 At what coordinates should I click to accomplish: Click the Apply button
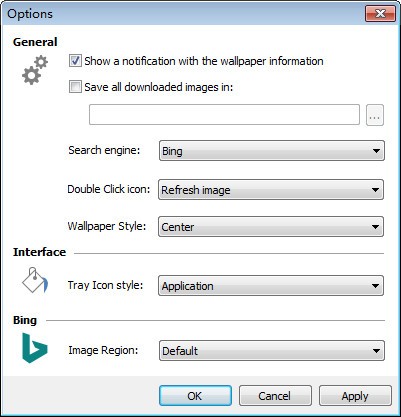[x=355, y=396]
